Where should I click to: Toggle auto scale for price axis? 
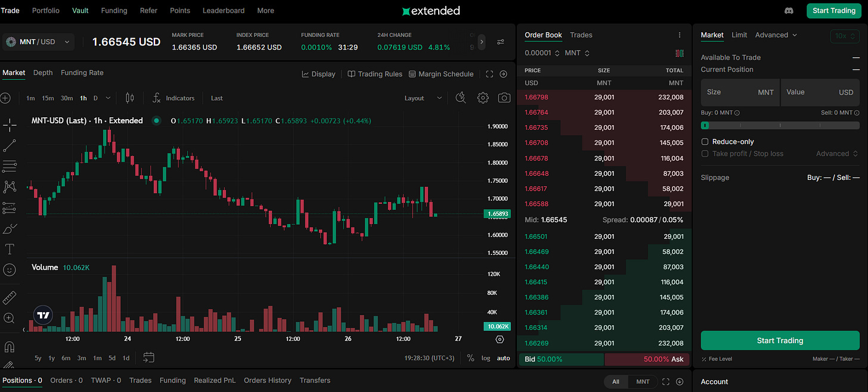pyautogui.click(x=504, y=358)
